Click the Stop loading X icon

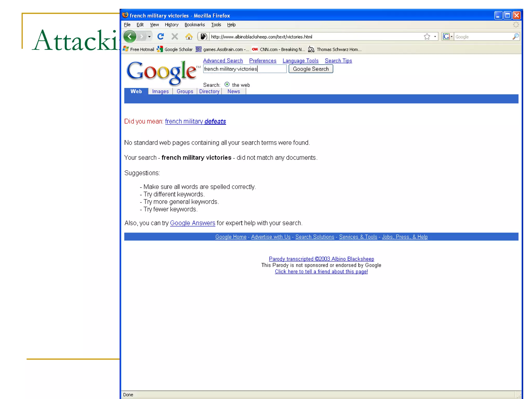[x=175, y=36]
